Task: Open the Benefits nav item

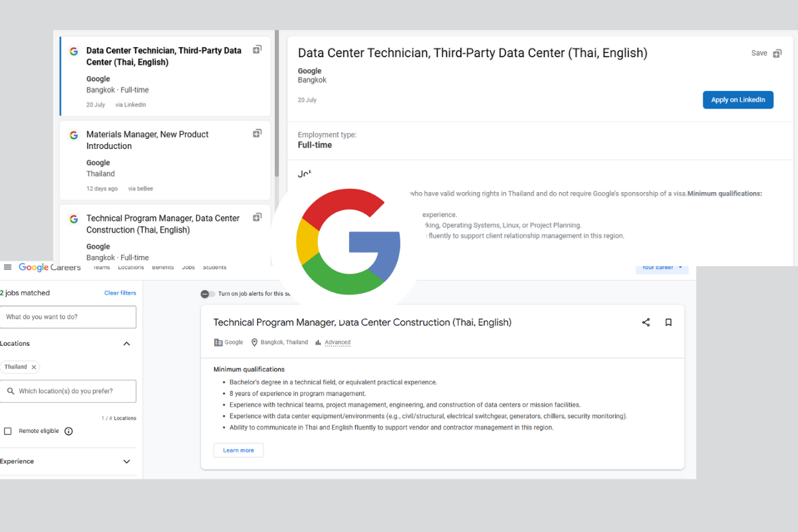Action: 163,267
